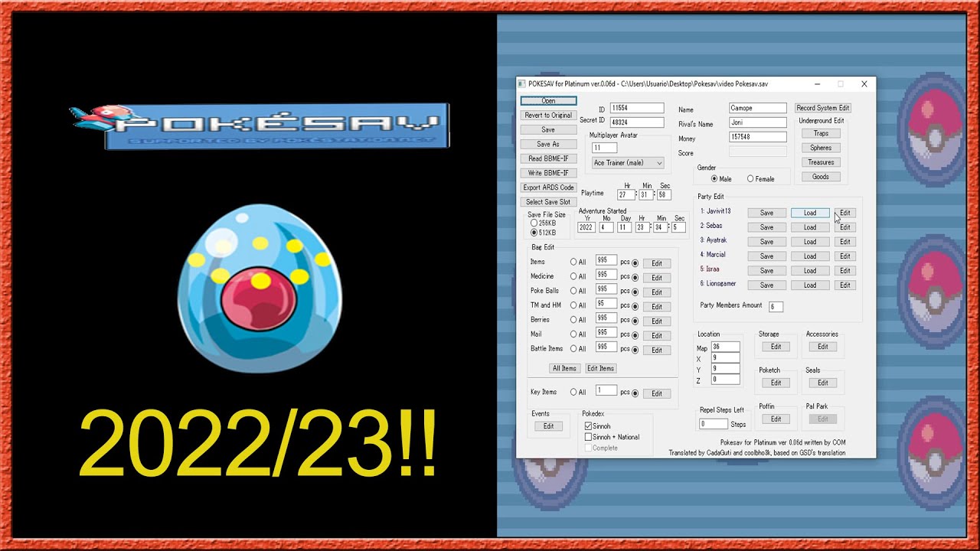Open Poketch Edit
This screenshot has width=980, height=551.
click(776, 383)
